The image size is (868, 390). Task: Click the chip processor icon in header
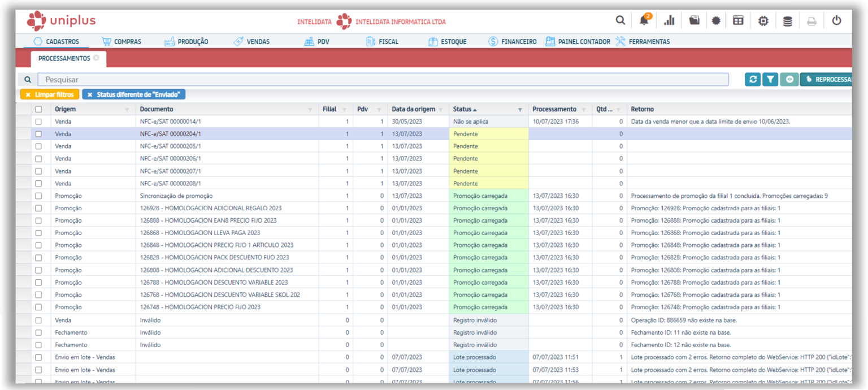763,21
